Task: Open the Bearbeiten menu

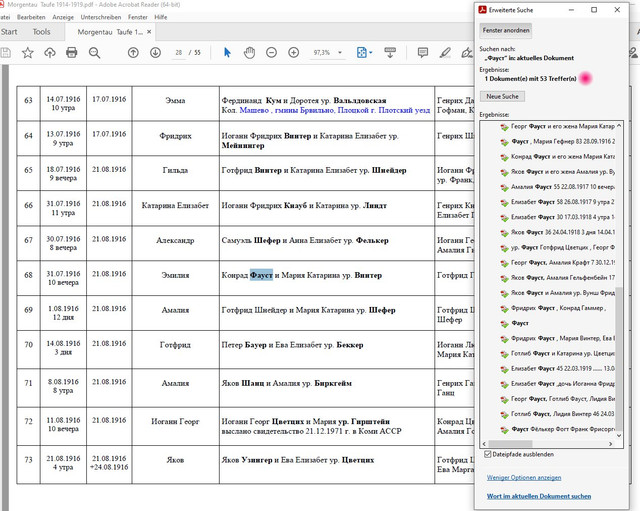Action: [x=31, y=17]
